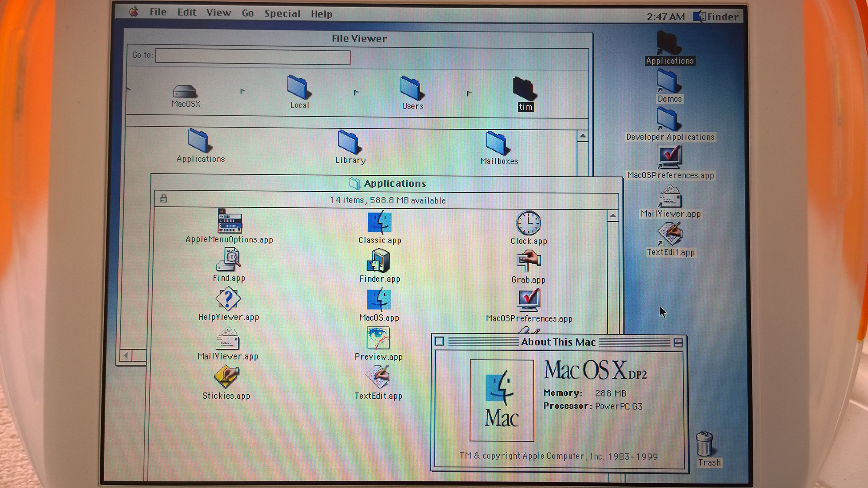Click the arrow between MacOSX and Local

[x=243, y=91]
